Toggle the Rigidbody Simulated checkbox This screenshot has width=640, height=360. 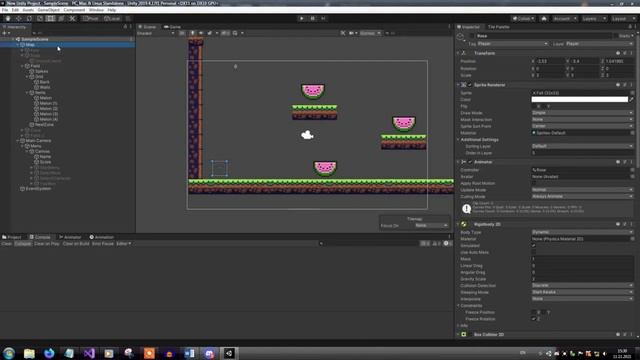(533, 245)
